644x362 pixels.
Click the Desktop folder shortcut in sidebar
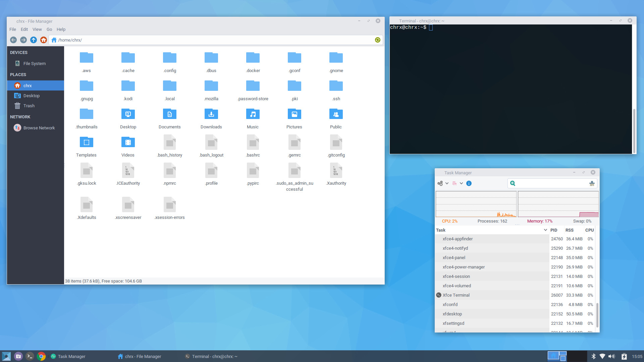[x=31, y=96]
